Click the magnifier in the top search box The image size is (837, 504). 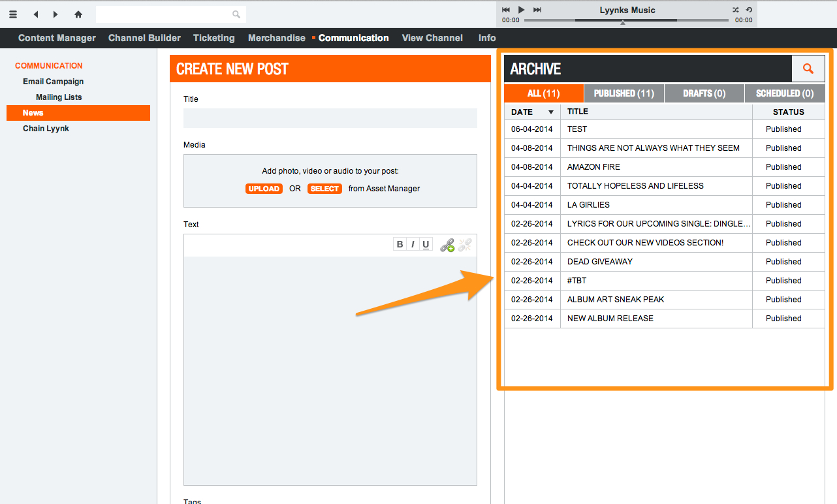pyautogui.click(x=236, y=14)
